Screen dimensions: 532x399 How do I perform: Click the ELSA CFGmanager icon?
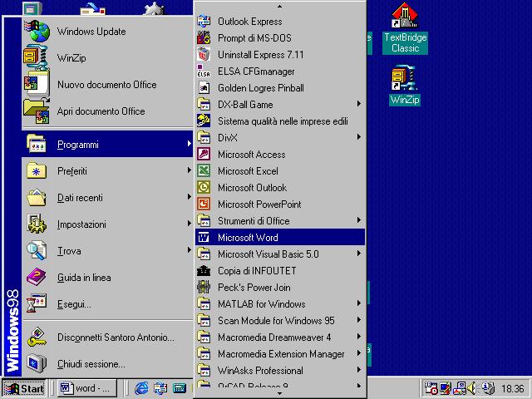pos(204,71)
